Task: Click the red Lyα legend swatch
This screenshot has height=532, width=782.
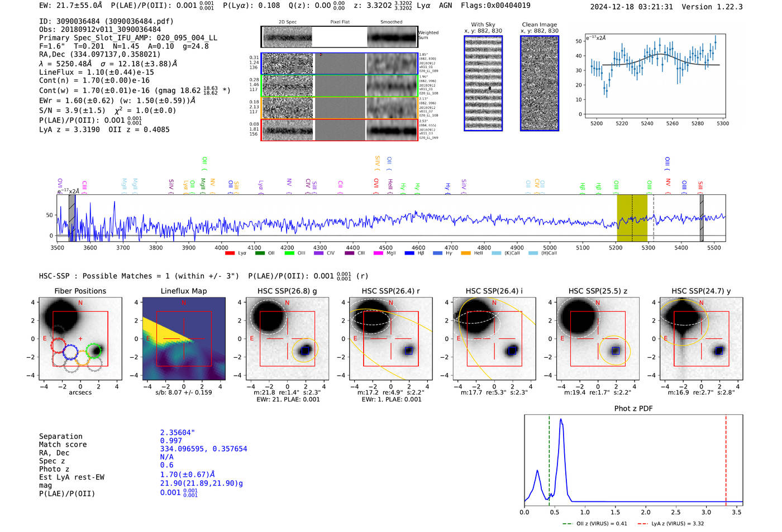Action: click(x=230, y=253)
